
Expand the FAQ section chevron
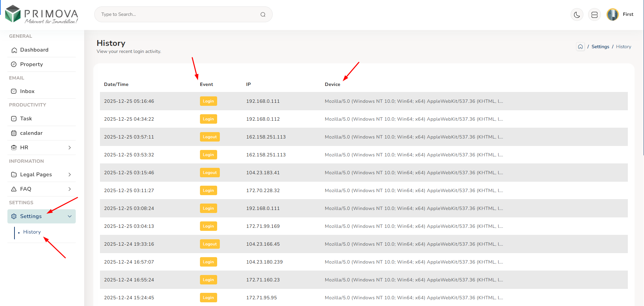pos(70,189)
